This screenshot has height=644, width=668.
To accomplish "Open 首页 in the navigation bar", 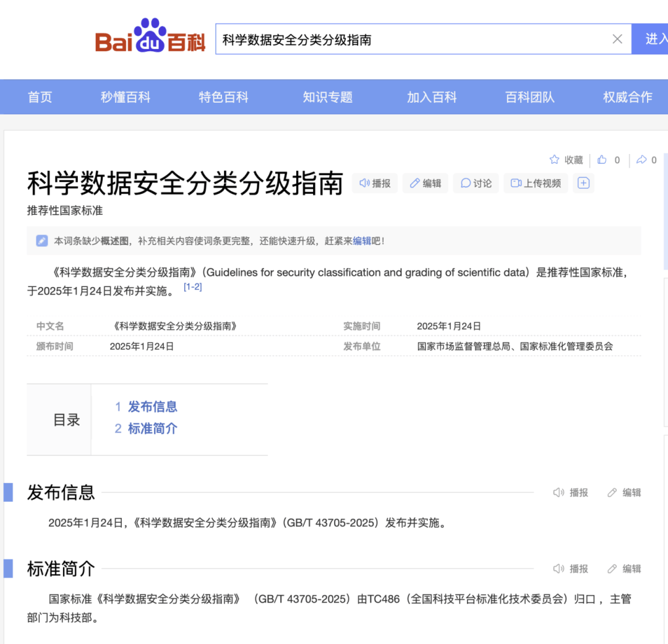I will pos(40,97).
